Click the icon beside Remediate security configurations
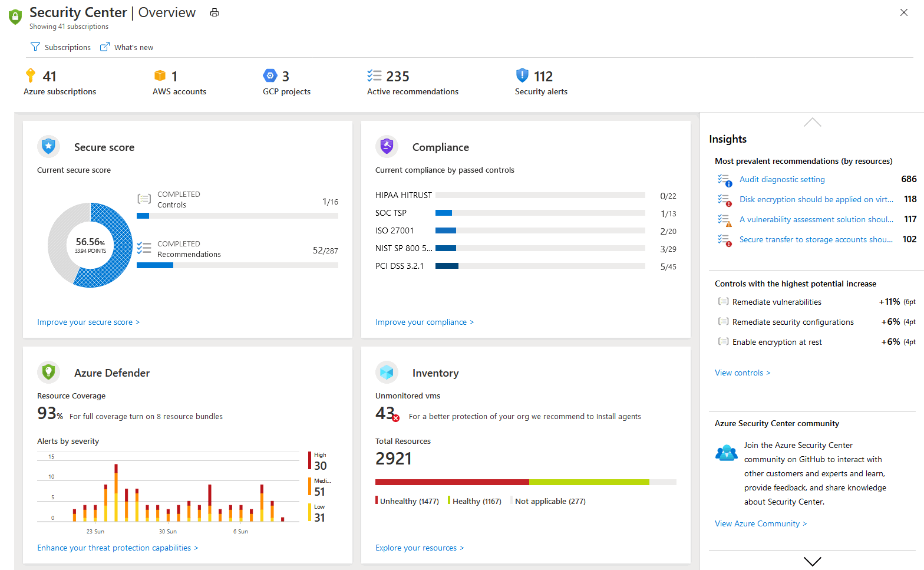 click(723, 321)
